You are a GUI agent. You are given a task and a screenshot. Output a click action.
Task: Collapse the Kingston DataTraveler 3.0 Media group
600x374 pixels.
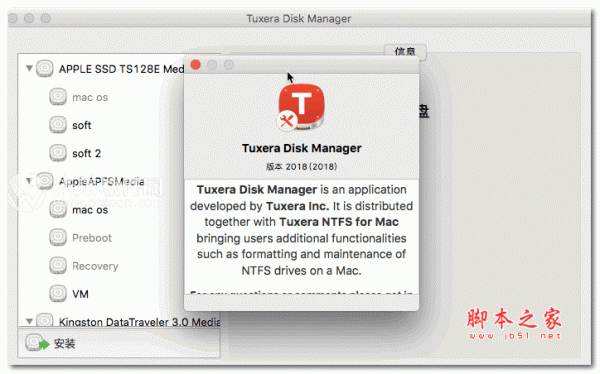pyautogui.click(x=29, y=321)
